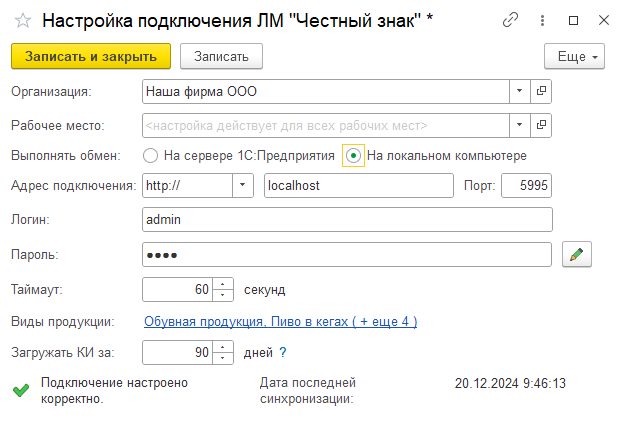Viewport: 622px width, 422px height.
Task: Open the Еще menu
Action: (575, 57)
